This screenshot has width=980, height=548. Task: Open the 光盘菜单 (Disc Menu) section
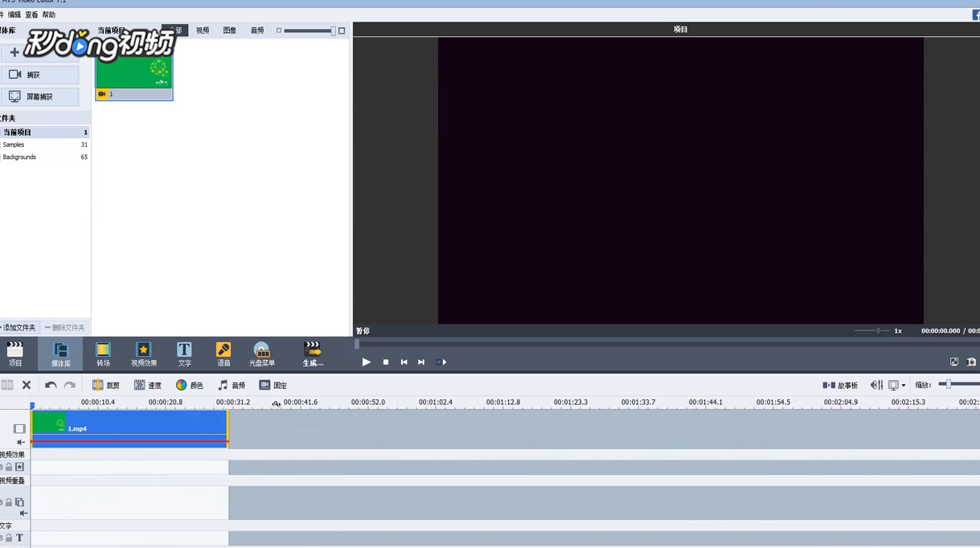point(262,354)
